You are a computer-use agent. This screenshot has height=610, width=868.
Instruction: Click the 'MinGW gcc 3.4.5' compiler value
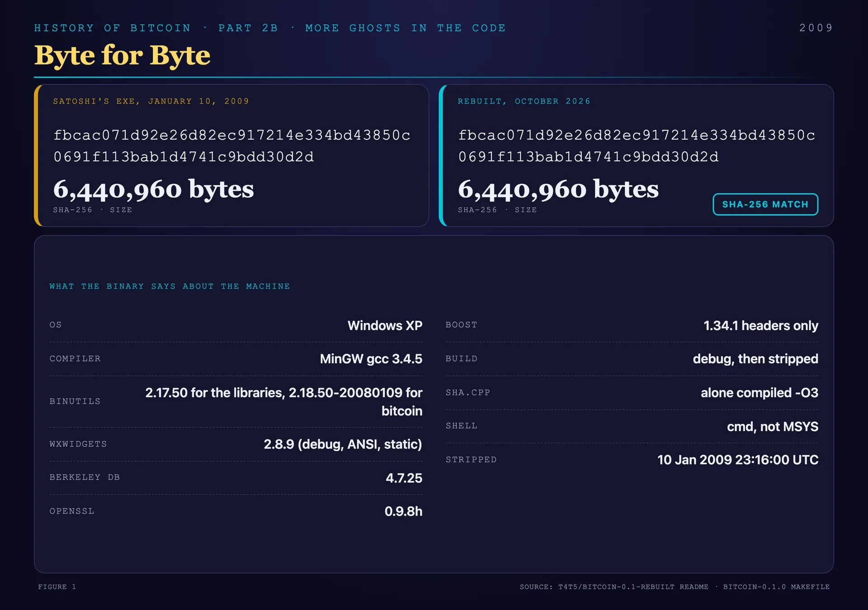pos(371,359)
